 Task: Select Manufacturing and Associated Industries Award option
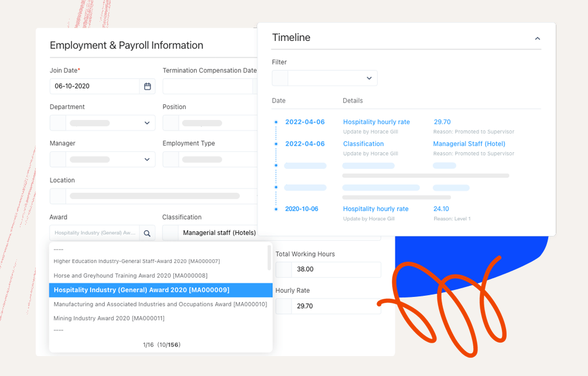[x=160, y=304]
